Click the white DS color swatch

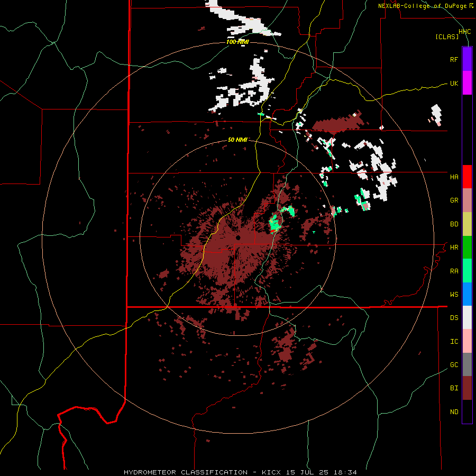tap(467, 317)
